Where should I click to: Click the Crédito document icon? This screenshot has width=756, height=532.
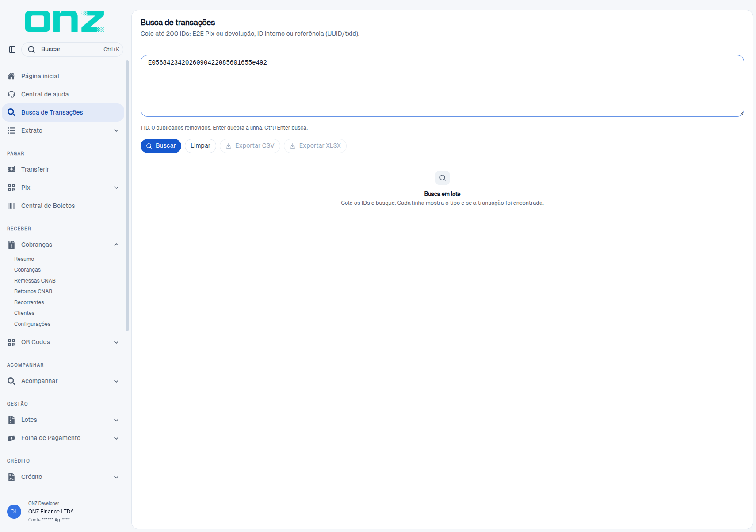point(11,477)
